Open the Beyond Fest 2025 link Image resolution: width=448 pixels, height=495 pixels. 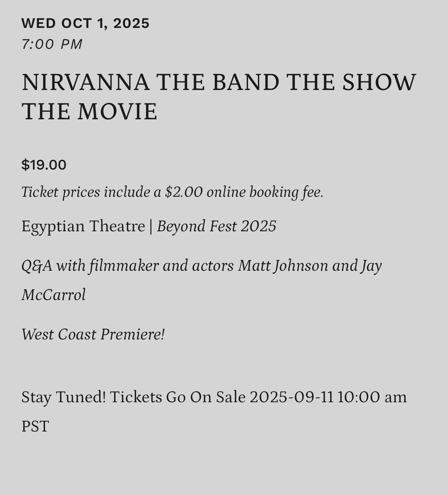[216, 226]
